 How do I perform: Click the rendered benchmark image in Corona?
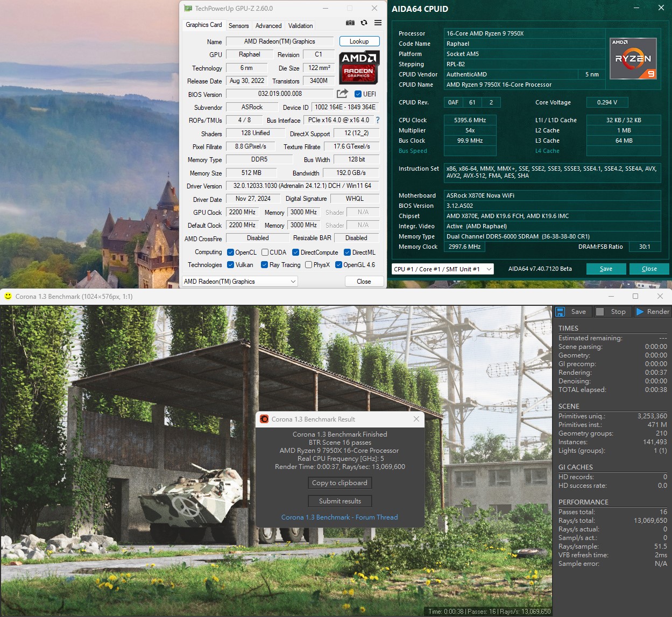(x=276, y=460)
